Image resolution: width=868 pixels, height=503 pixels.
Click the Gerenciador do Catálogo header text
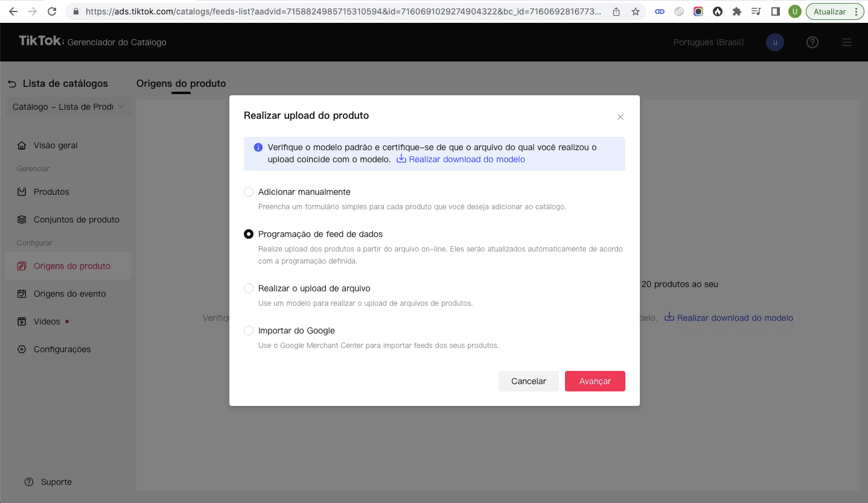116,42
